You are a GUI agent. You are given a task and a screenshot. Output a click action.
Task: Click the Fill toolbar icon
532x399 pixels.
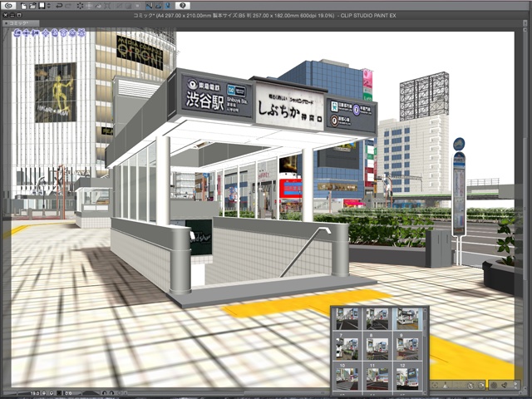tap(98, 6)
